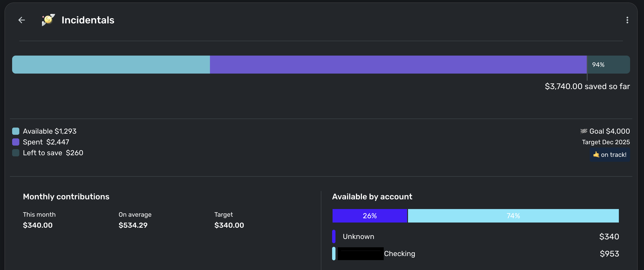
Task: Click the Goal $4,000 label
Action: coord(609,131)
